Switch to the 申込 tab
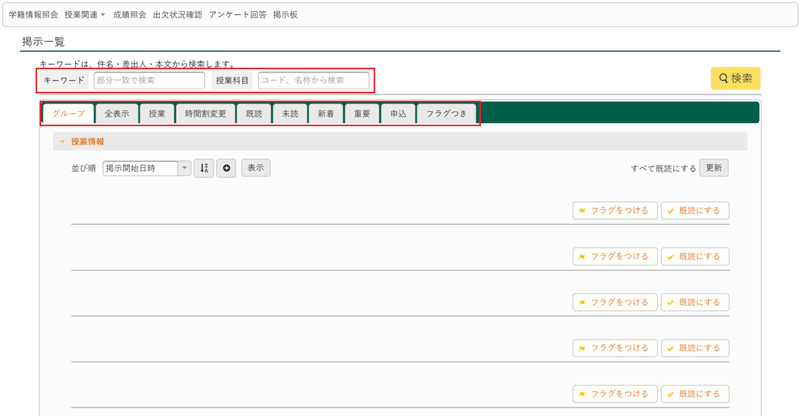This screenshot has height=416, width=800. click(398, 114)
